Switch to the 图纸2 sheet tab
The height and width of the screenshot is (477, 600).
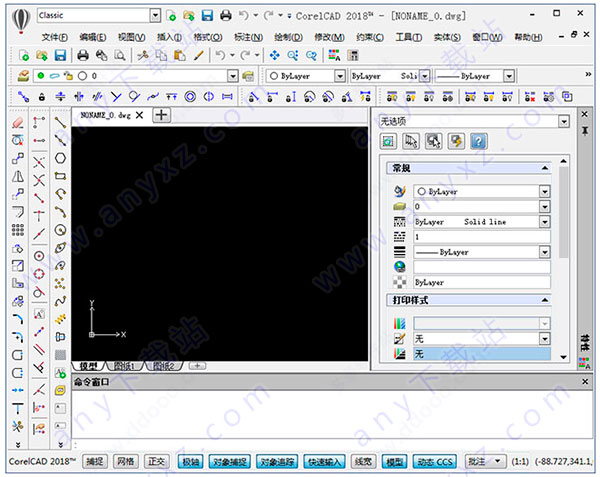pyautogui.click(x=165, y=366)
